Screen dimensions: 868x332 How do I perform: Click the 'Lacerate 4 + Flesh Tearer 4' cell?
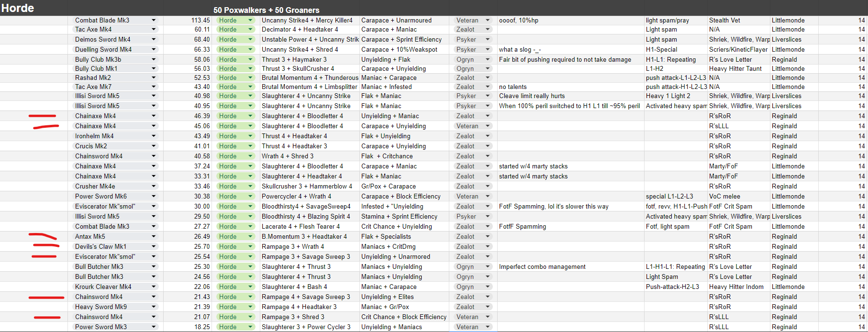pos(310,227)
